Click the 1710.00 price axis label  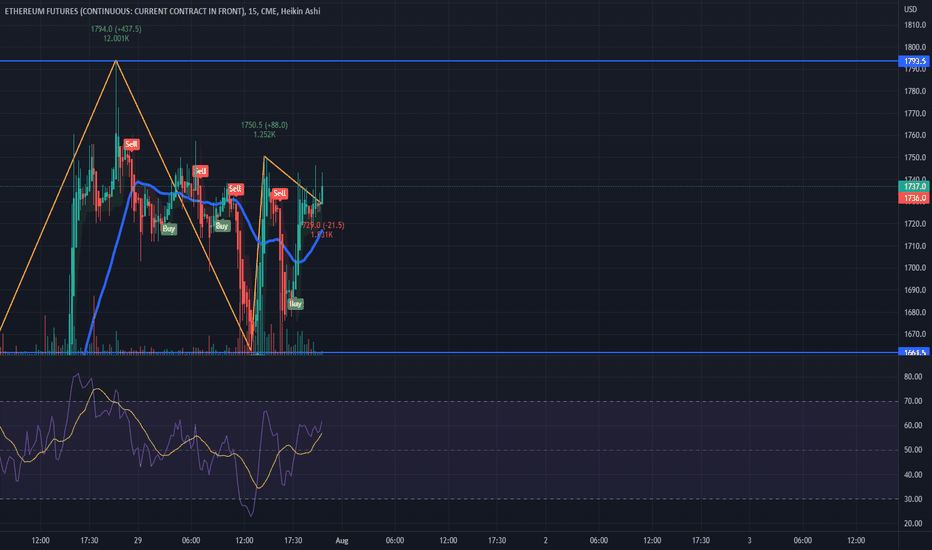[915, 246]
